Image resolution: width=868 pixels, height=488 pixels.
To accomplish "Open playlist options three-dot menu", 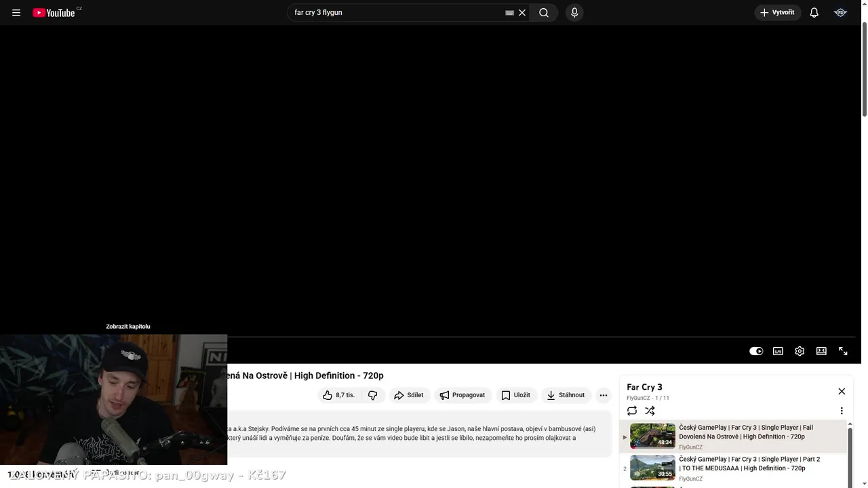I will 842,411.
